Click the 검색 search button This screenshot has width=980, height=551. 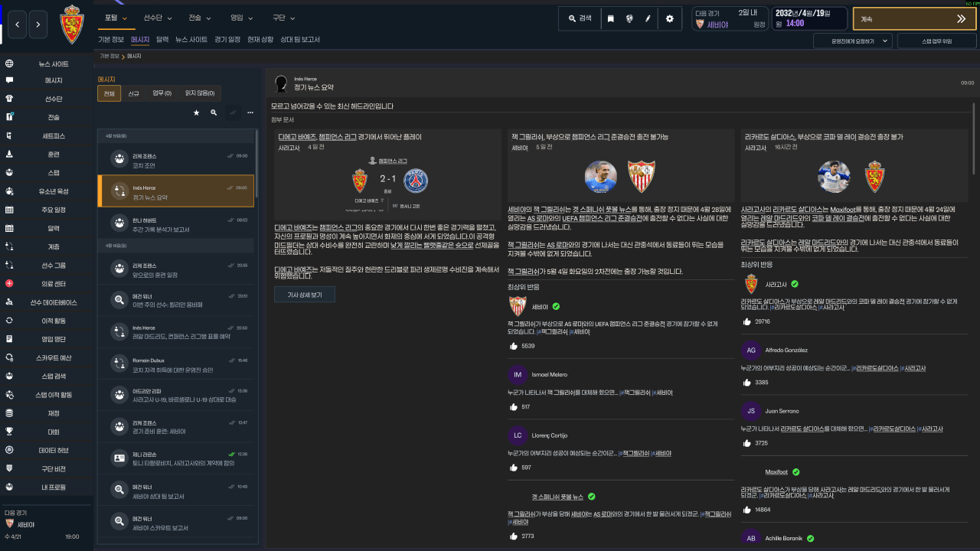[x=580, y=18]
